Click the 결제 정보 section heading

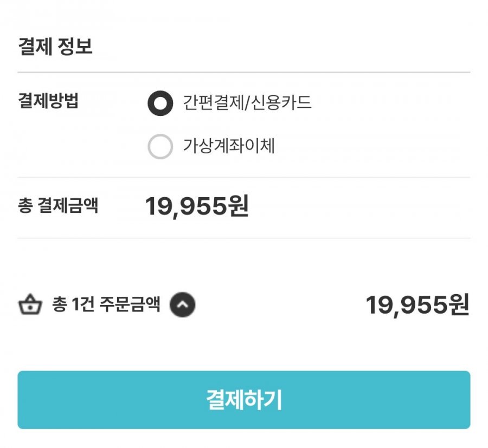tap(55, 47)
